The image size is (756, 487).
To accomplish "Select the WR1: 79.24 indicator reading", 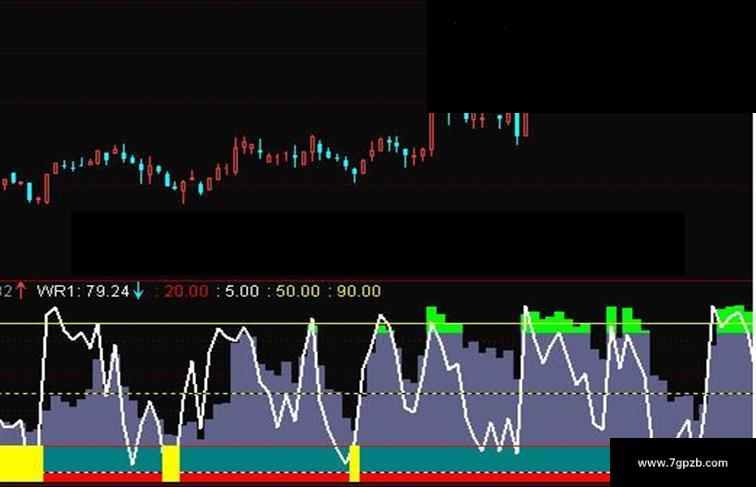I will click(x=83, y=291).
